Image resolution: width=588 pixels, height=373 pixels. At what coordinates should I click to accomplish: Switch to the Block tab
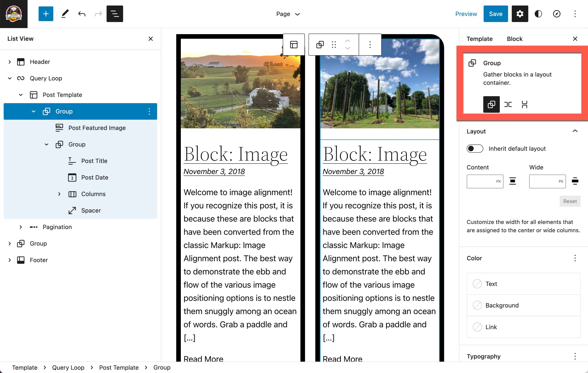coord(514,39)
